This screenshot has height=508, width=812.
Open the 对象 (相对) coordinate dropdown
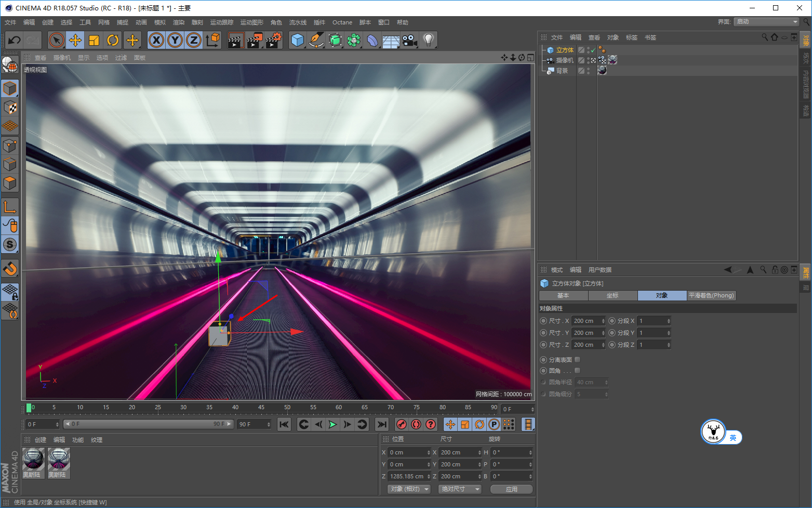click(x=409, y=489)
